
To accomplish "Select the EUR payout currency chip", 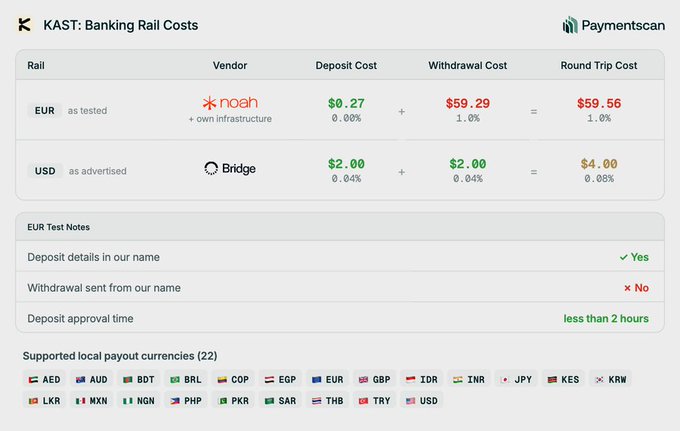I will pos(327,379).
